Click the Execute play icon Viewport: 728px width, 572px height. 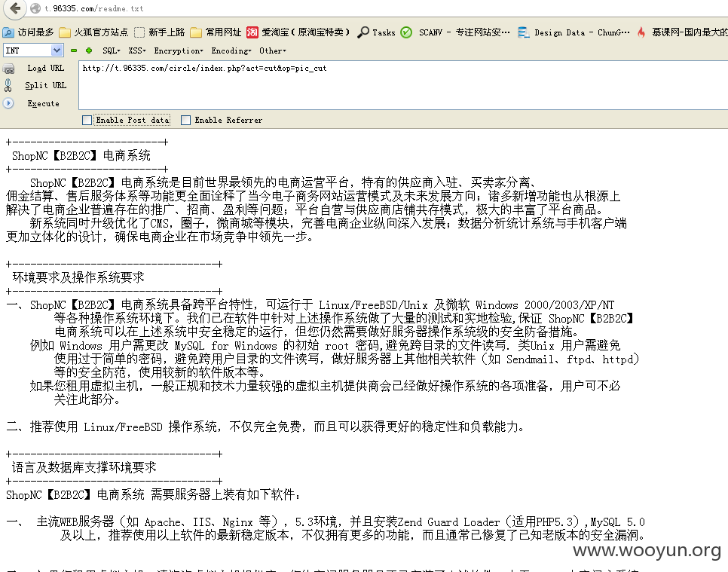[x=8, y=103]
